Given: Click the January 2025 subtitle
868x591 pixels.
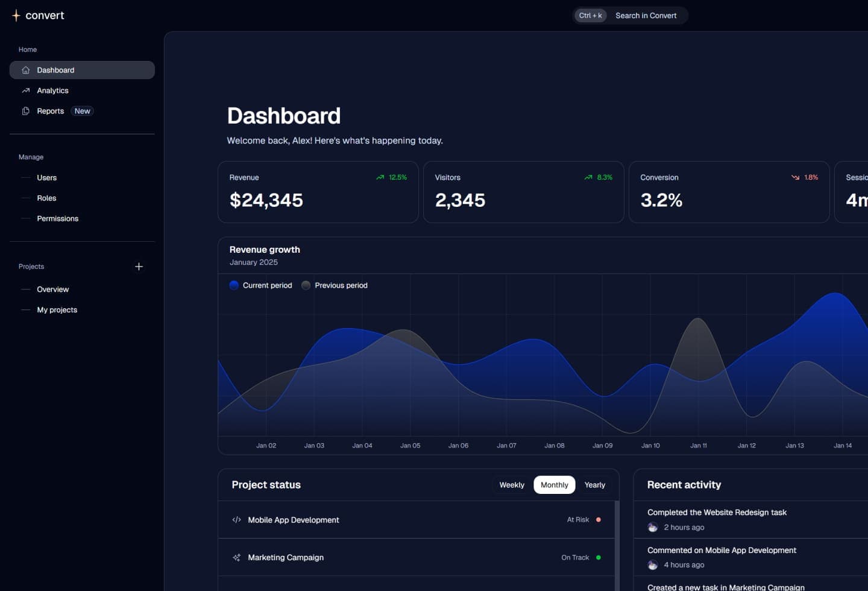Looking at the screenshot, I should click(x=254, y=262).
